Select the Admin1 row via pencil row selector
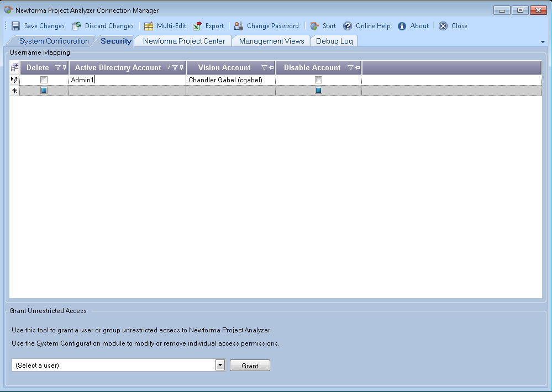 (x=14, y=80)
